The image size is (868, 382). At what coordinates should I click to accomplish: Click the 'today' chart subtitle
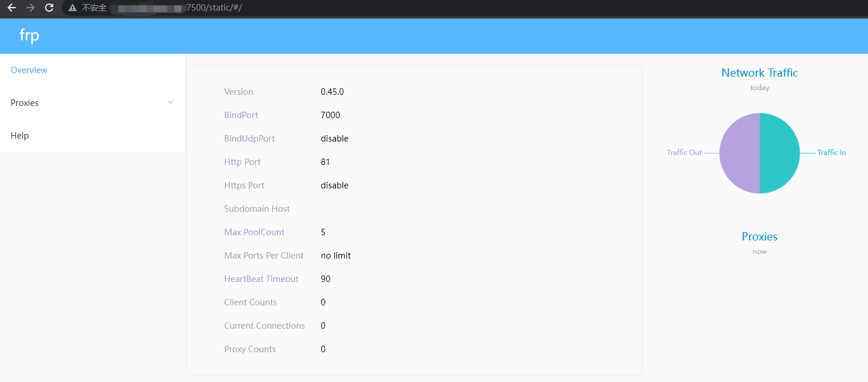(760, 88)
